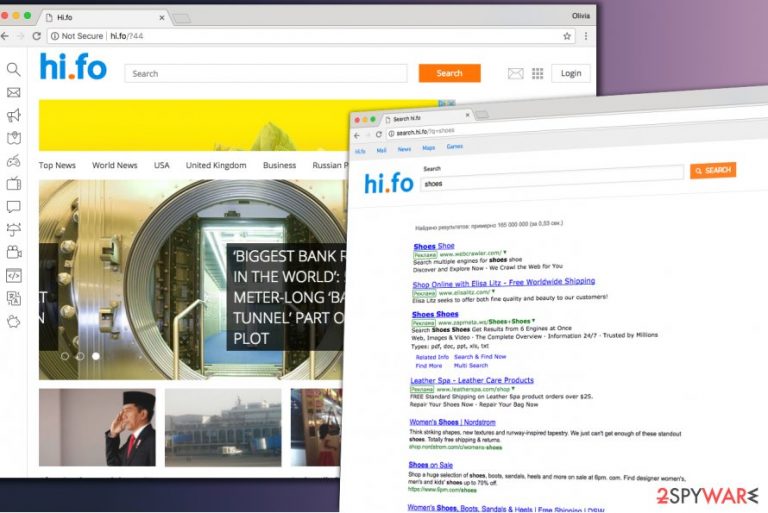Viewport: 768px width, 513px height.
Task: Bookmark the page with the star icon
Action: [567, 36]
